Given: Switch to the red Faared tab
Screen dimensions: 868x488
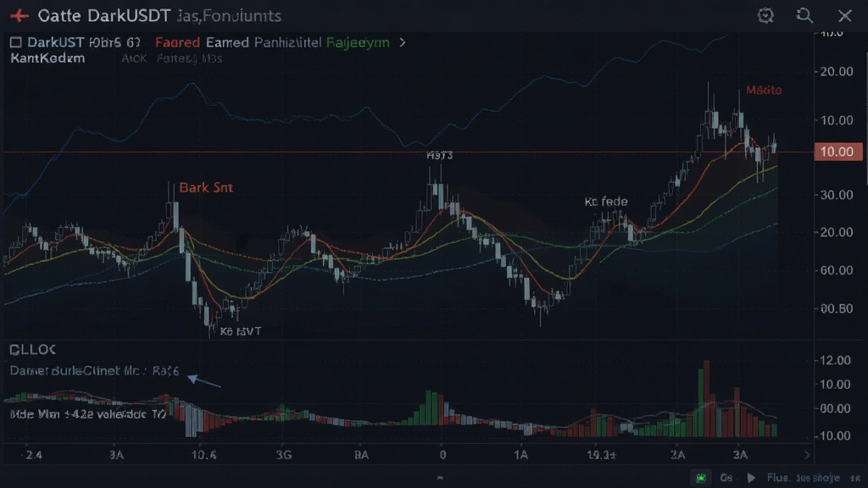Looking at the screenshot, I should [x=177, y=42].
